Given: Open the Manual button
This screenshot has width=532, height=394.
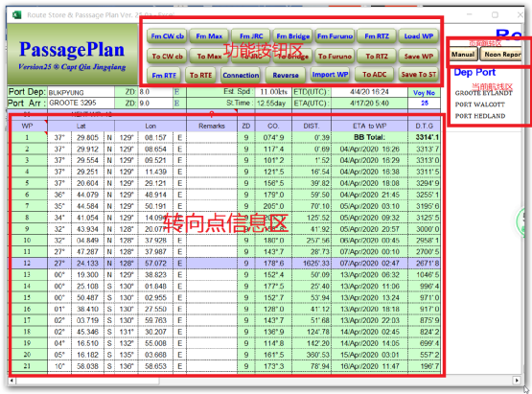Looking at the screenshot, I should [x=463, y=55].
